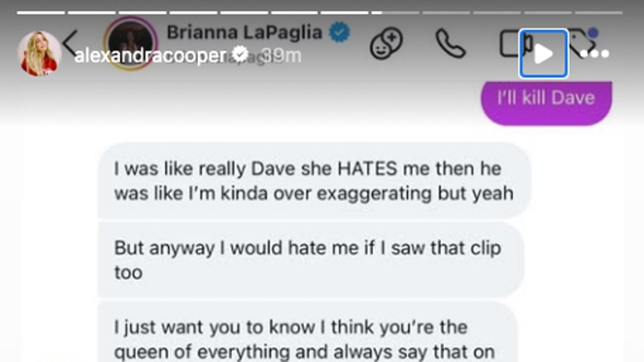The width and height of the screenshot is (644, 362).
Task: Start a voice call with phone icon
Action: tap(450, 43)
